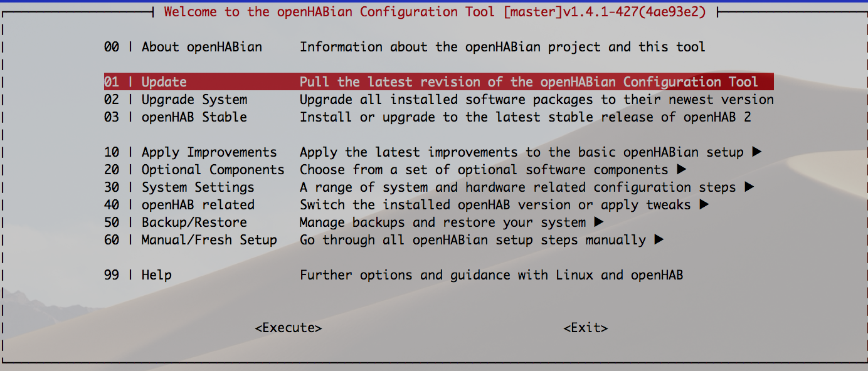Click the arrow after optional software components

[682, 170]
